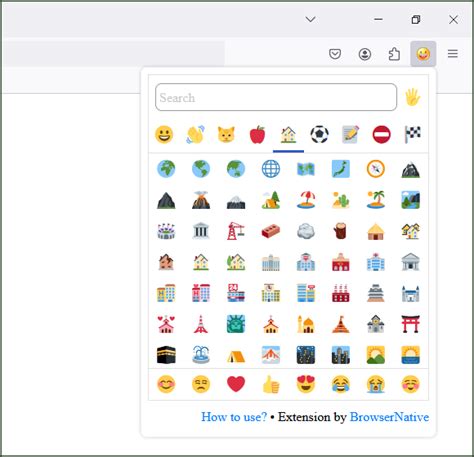Expand the list all tabs chevron
Viewport: 474px width, 457px height.
click(x=310, y=19)
